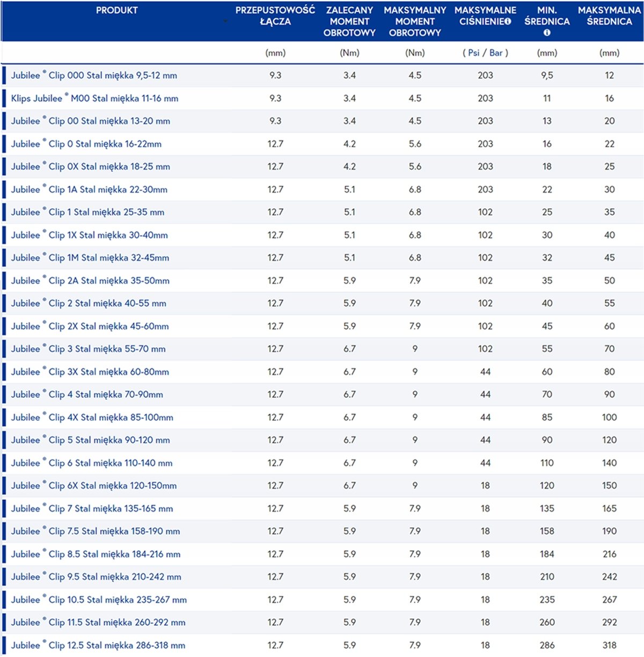Image resolution: width=644 pixels, height=657 pixels.
Task: Click max diameter 318 in Clip 12.5 row
Action: point(610,646)
